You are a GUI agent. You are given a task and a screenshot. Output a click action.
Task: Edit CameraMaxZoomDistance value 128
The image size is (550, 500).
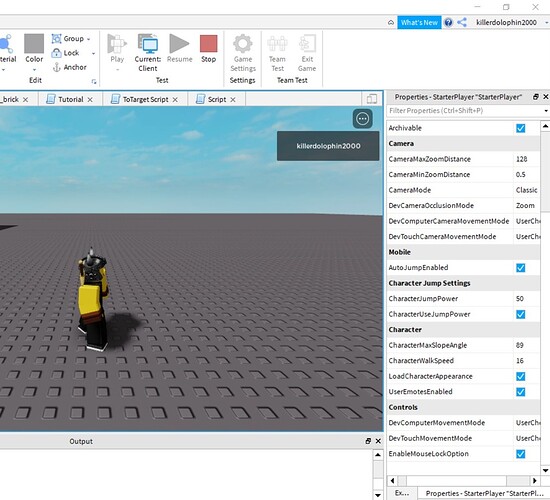(x=526, y=159)
